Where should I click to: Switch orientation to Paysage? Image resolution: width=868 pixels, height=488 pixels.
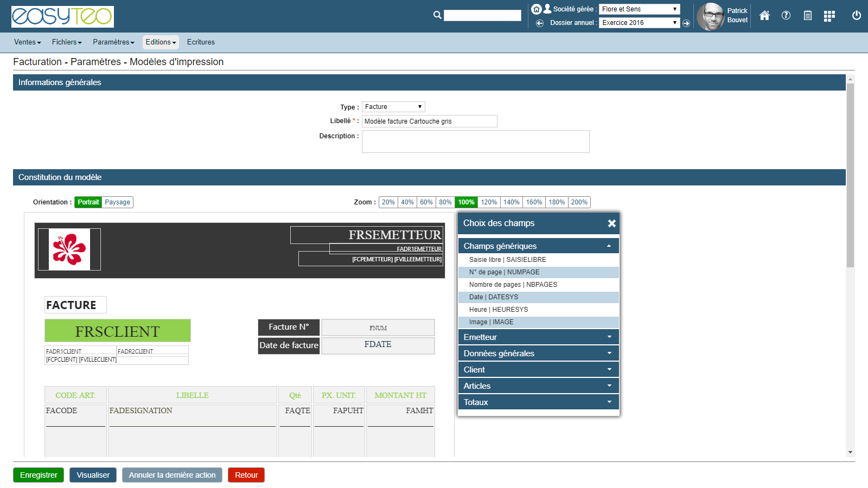click(x=117, y=202)
